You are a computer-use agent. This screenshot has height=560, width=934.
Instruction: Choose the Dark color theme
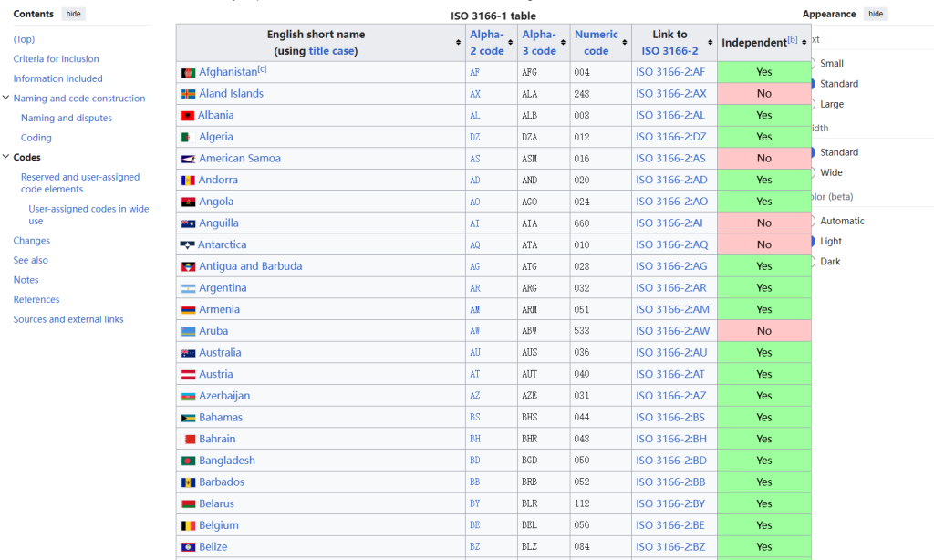point(812,262)
